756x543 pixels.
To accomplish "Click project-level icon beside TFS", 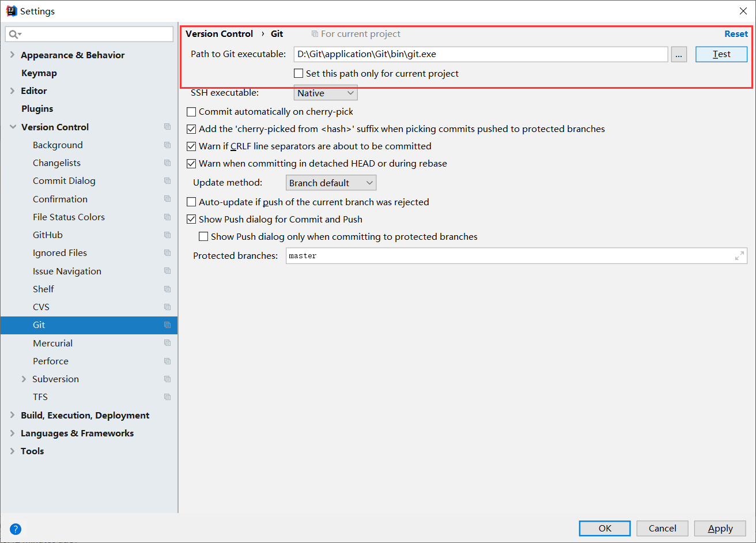I will pos(167,397).
